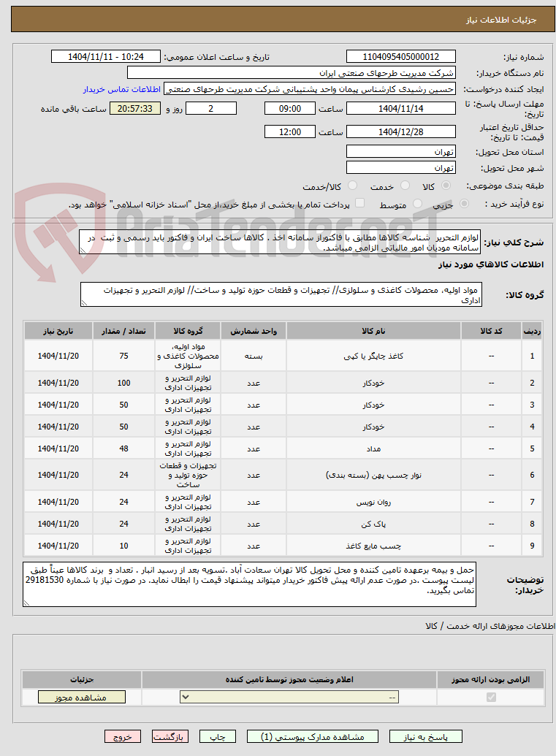The width and height of the screenshot is (556, 756).
Task: Click the استان محل تحویل field
Action: [400, 152]
